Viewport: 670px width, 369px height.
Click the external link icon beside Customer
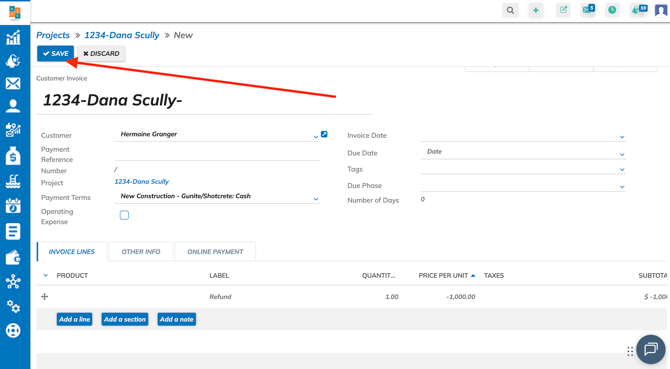tap(324, 134)
